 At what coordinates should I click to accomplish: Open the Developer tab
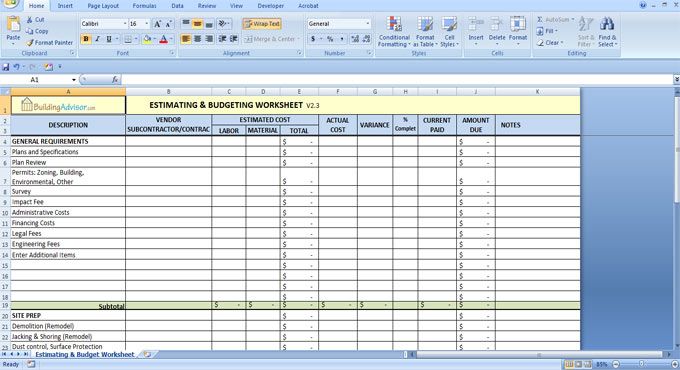[x=271, y=6]
